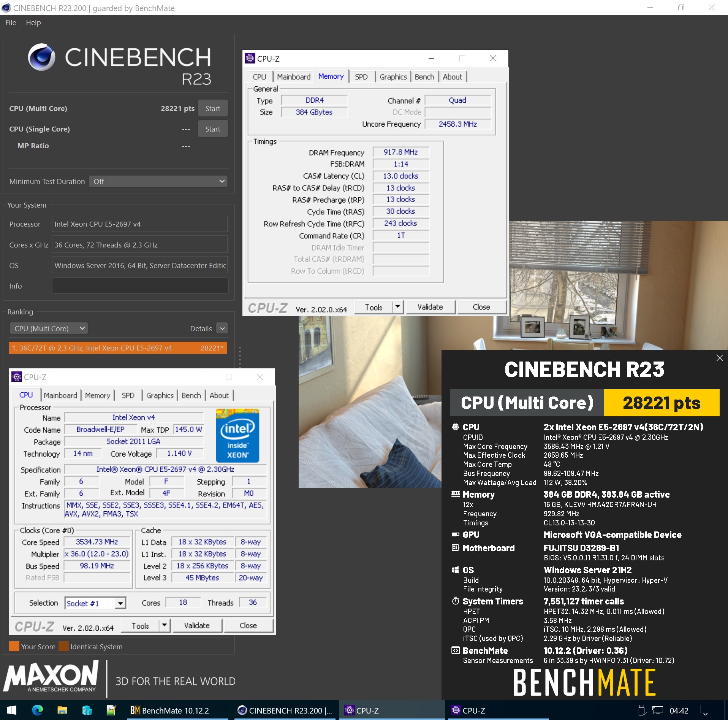Open the File menu in Cinebench

click(x=11, y=22)
